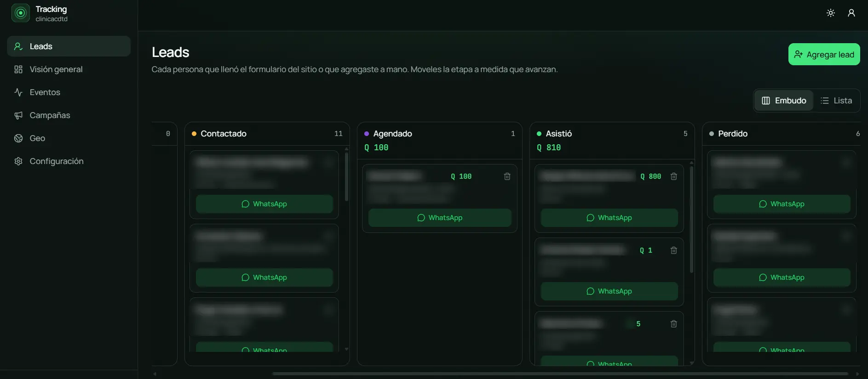Click the Agregar lead button
The width and height of the screenshot is (868, 379).
824,54
